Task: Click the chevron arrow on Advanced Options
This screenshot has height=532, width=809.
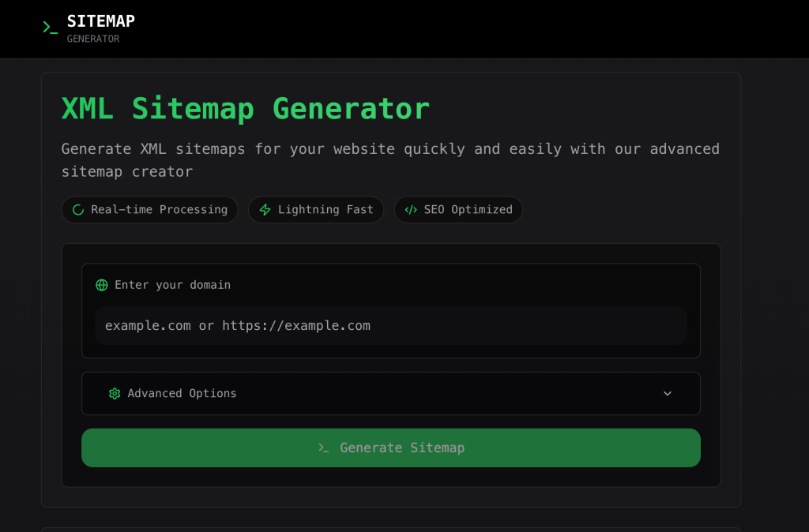Action: pos(668,393)
